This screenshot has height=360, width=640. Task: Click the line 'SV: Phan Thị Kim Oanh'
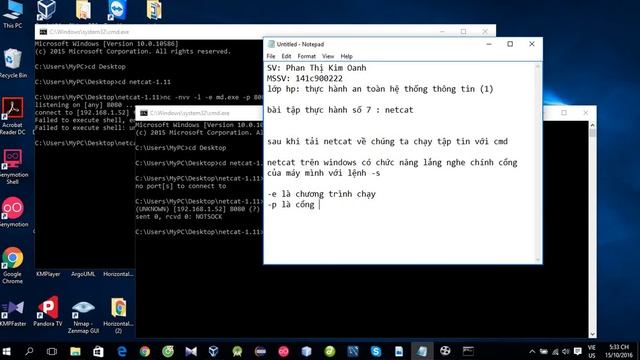click(316, 68)
